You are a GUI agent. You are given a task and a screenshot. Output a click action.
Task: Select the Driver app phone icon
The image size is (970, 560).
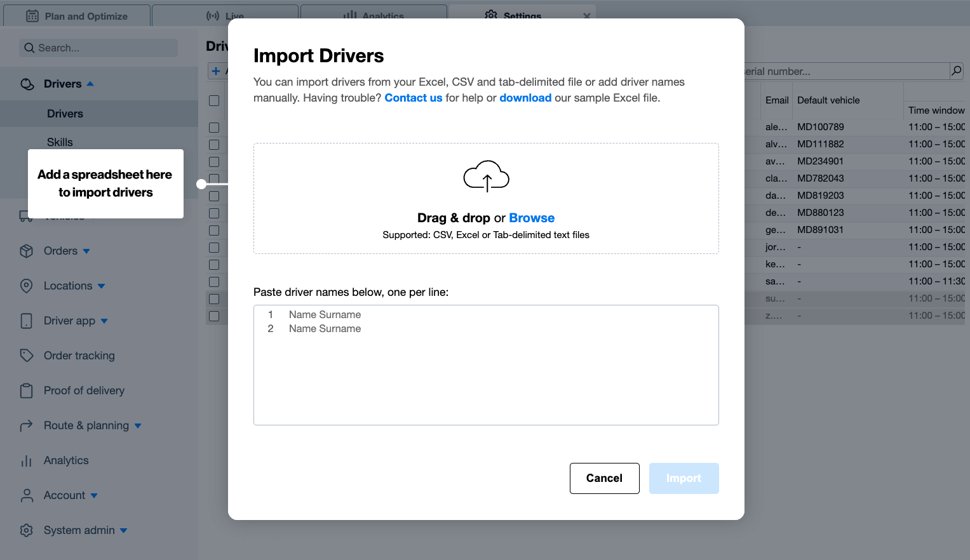26,321
